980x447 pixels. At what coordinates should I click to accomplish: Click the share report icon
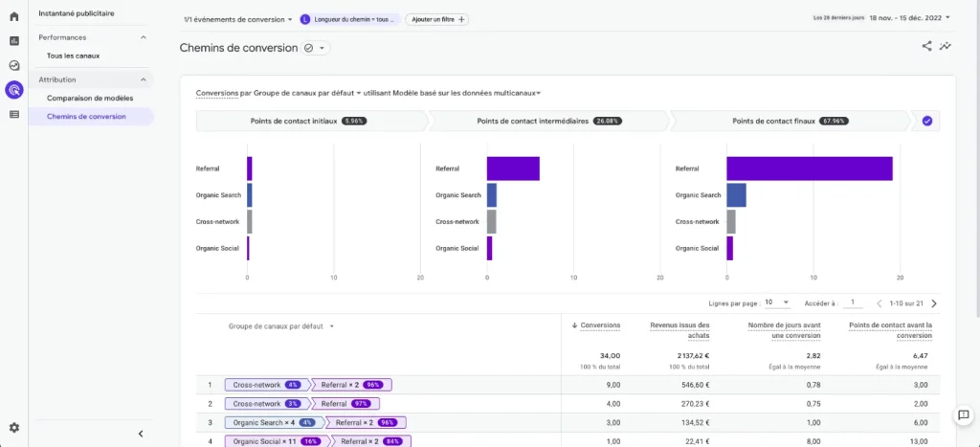[926, 46]
